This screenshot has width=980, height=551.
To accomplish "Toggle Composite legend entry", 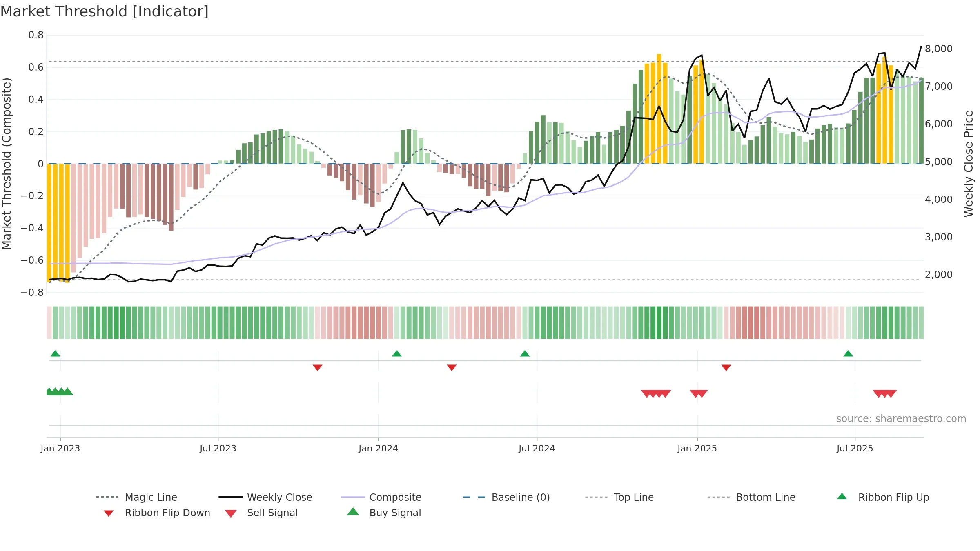I will coord(381,497).
